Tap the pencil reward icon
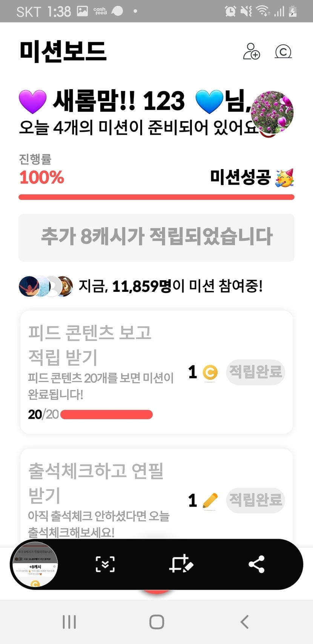Screen dimensions: 313x644 [210, 501]
